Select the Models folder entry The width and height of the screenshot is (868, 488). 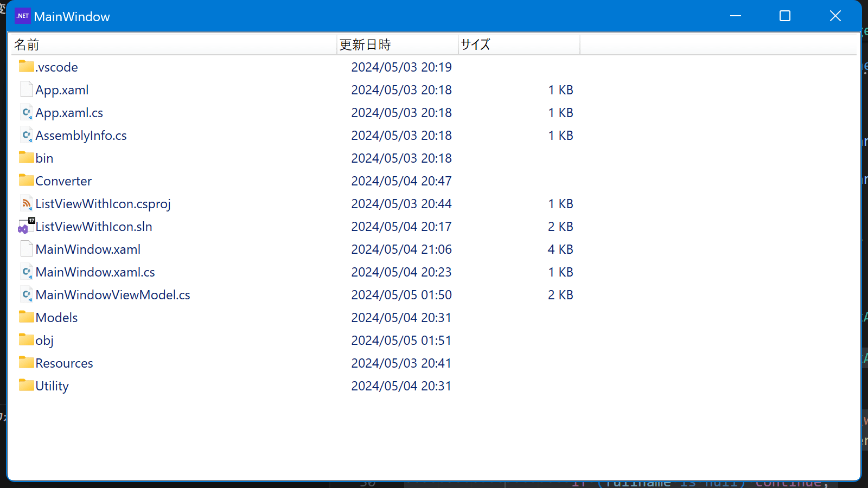56,317
